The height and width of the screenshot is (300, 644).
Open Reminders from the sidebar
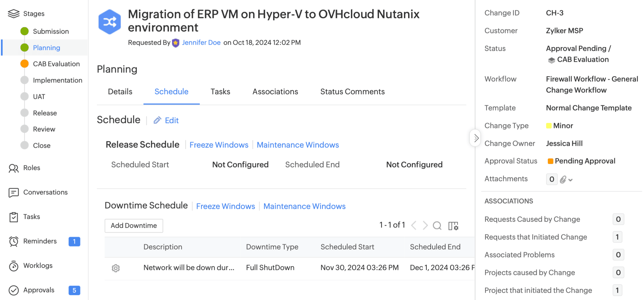pyautogui.click(x=40, y=241)
